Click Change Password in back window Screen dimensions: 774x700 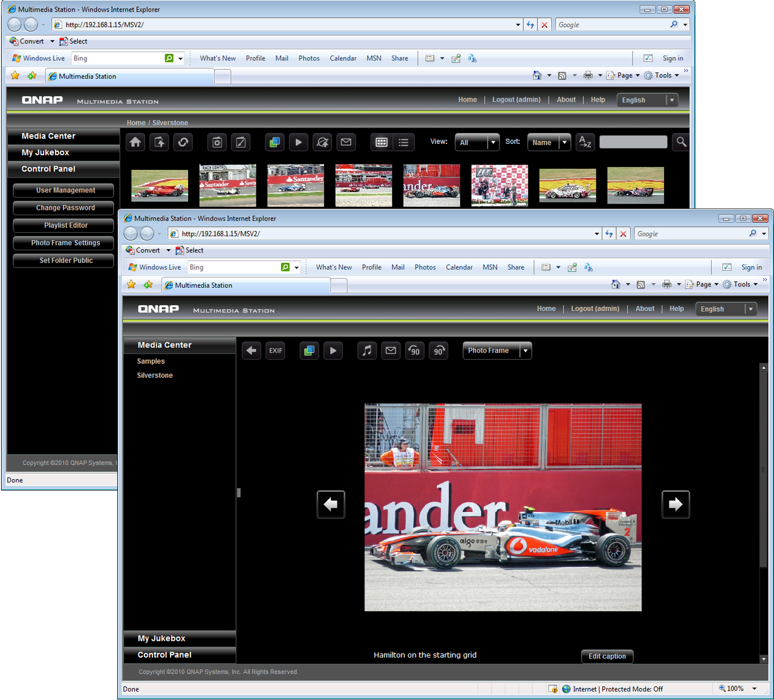tap(63, 208)
